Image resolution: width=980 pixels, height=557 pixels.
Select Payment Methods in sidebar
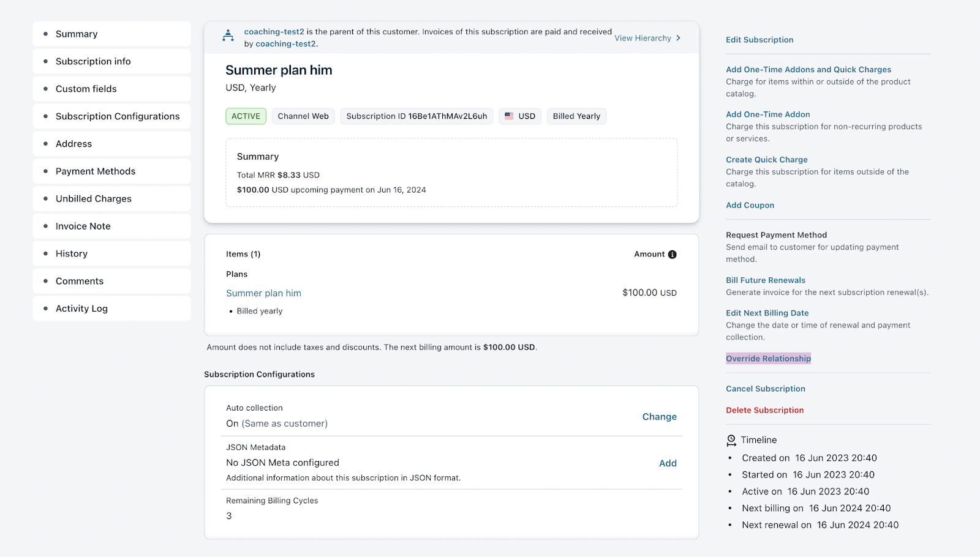[x=96, y=171]
